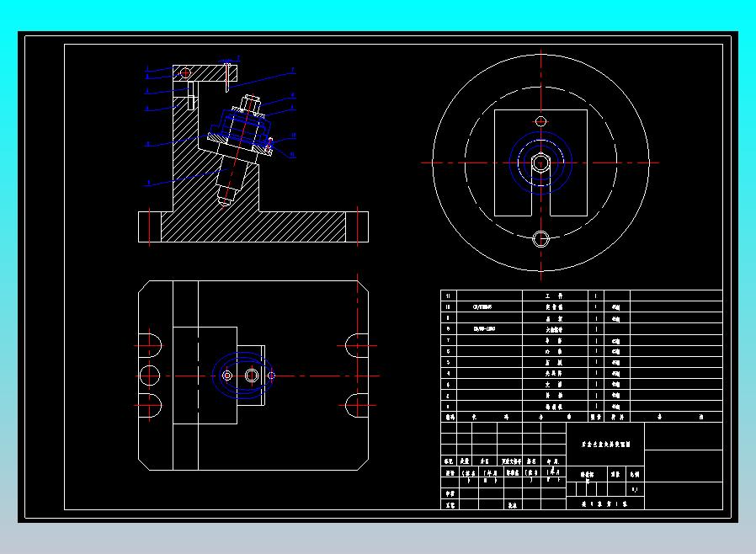Pick the bolt head atop the inclined clamp assembly
Viewport: 756px width, 554px height.
[250, 102]
